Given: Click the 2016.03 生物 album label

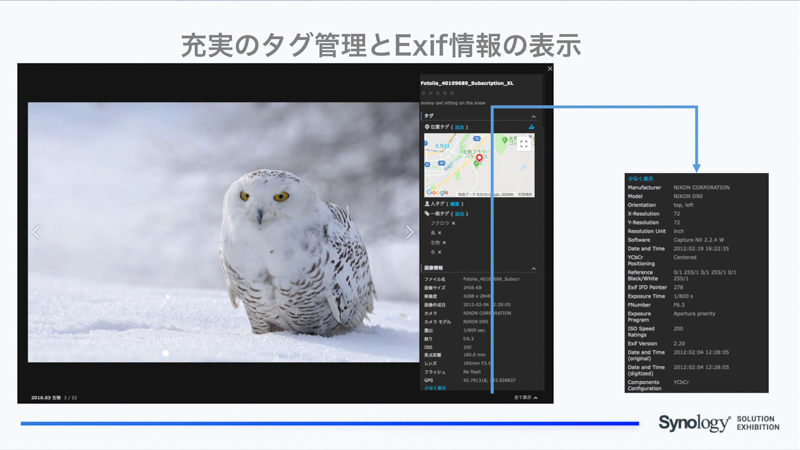Looking at the screenshot, I should (46, 397).
